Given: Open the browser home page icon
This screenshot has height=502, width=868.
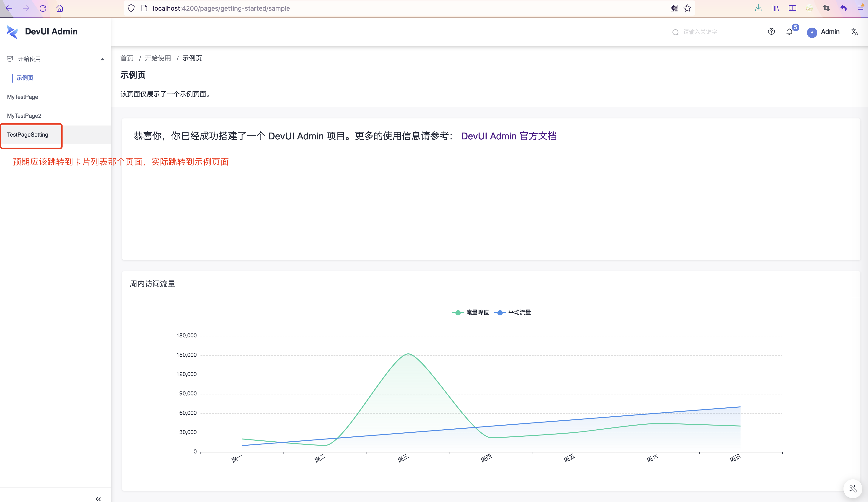Looking at the screenshot, I should [60, 8].
